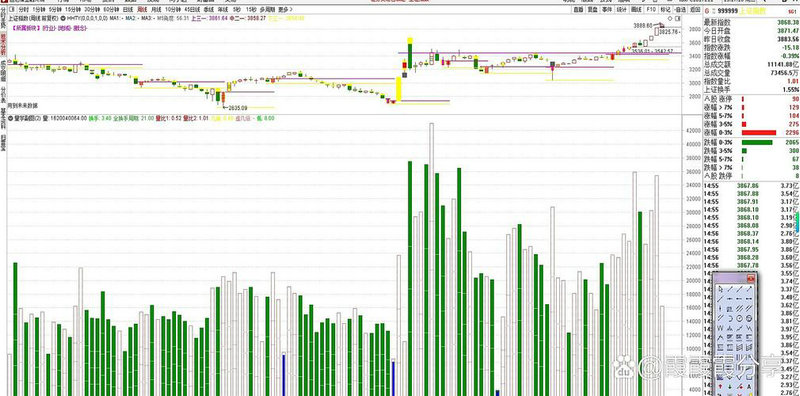Switch to the 分时 timeframe
This screenshot has height=396, width=800.
coord(24,9)
